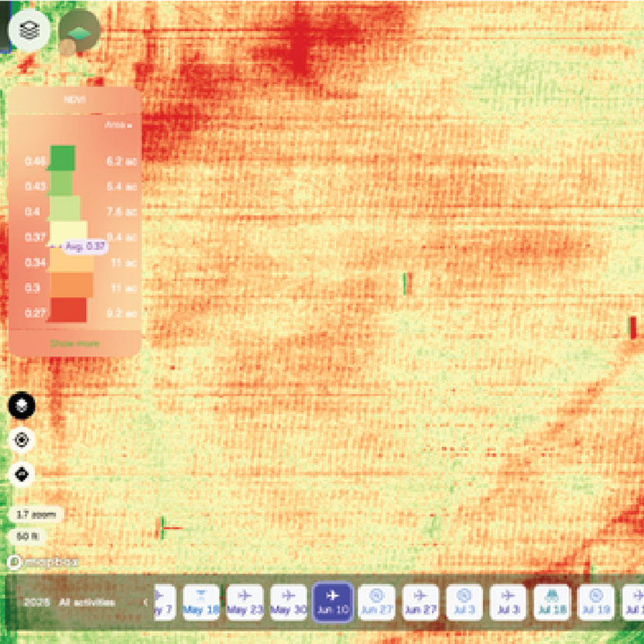The width and height of the screenshot is (644, 644).
Task: Select the red 0.27 NDVI swatch
Action: 69,310
